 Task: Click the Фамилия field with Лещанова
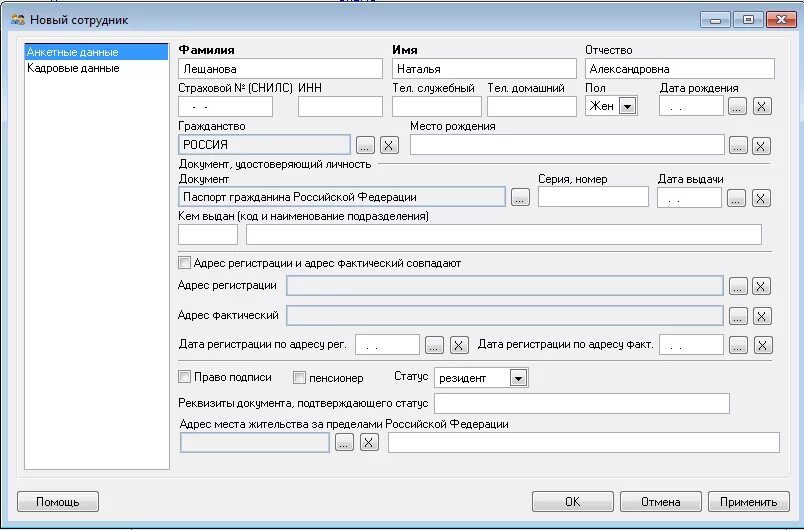[x=280, y=69]
